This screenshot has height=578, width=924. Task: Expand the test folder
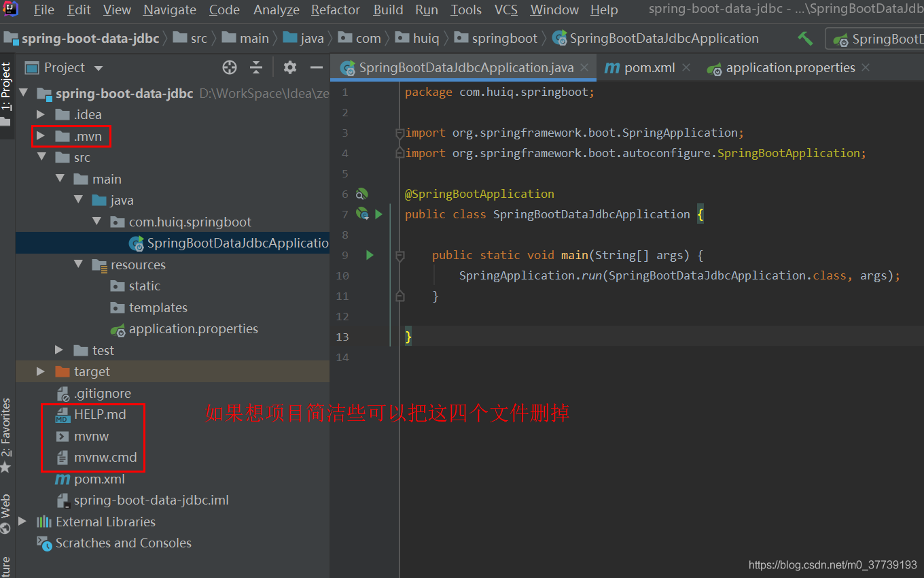coord(60,350)
